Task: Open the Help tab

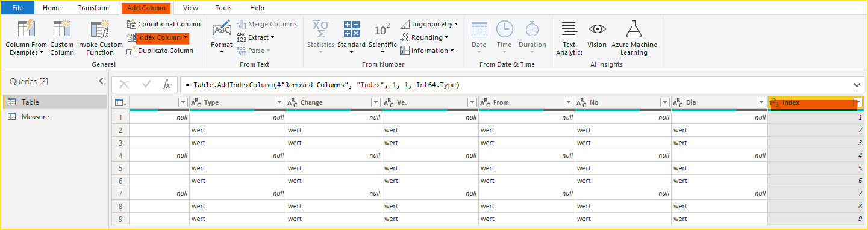Action: 257,8
